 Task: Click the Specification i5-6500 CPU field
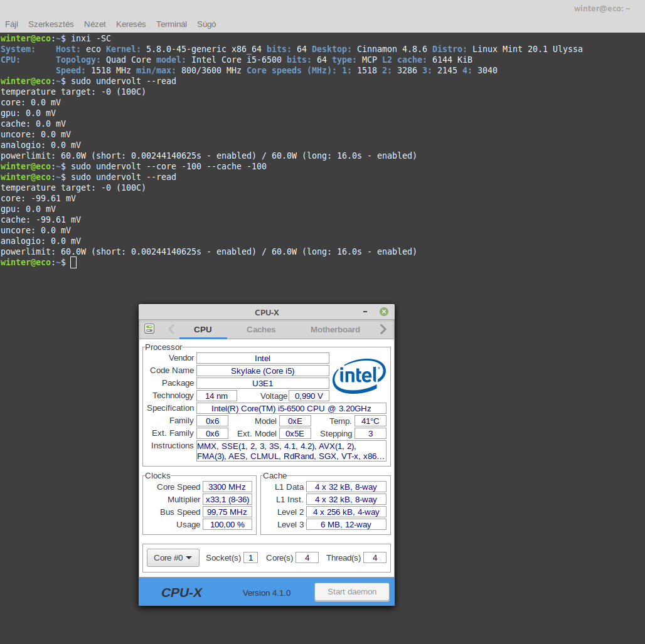pos(291,408)
